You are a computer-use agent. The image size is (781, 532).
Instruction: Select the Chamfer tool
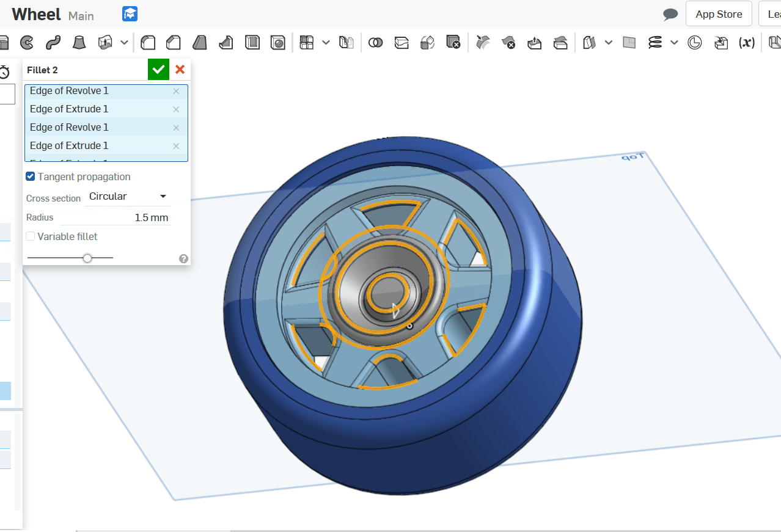point(174,42)
